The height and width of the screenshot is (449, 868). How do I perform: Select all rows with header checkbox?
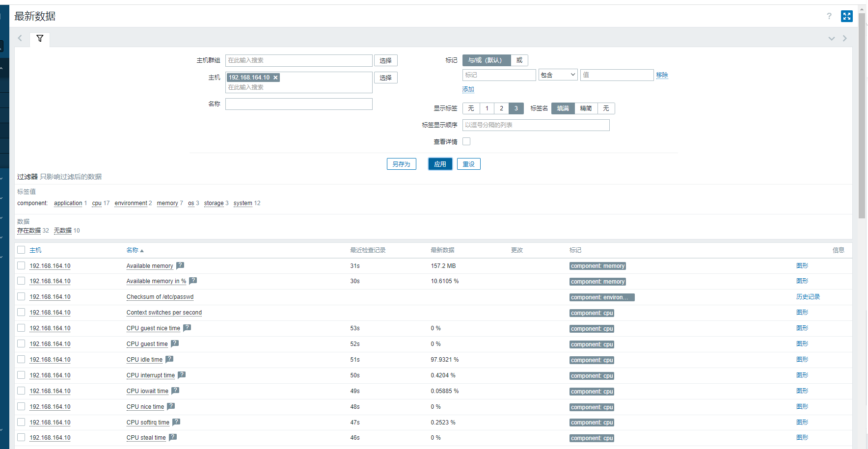pyautogui.click(x=21, y=250)
